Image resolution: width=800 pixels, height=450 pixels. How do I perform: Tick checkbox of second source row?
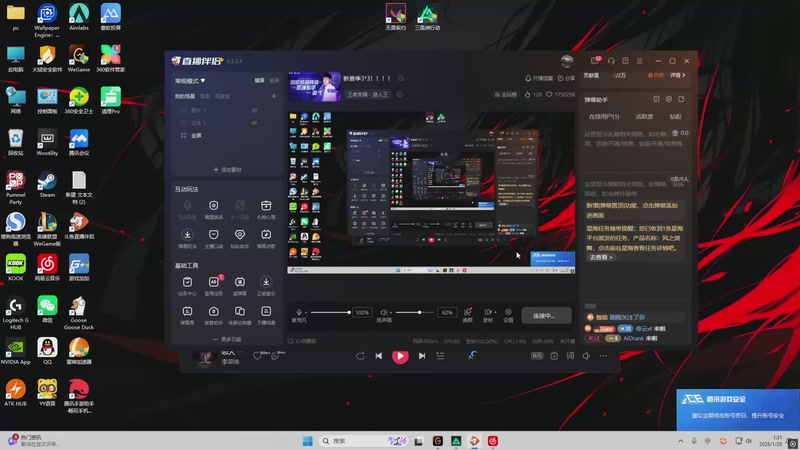(184, 123)
